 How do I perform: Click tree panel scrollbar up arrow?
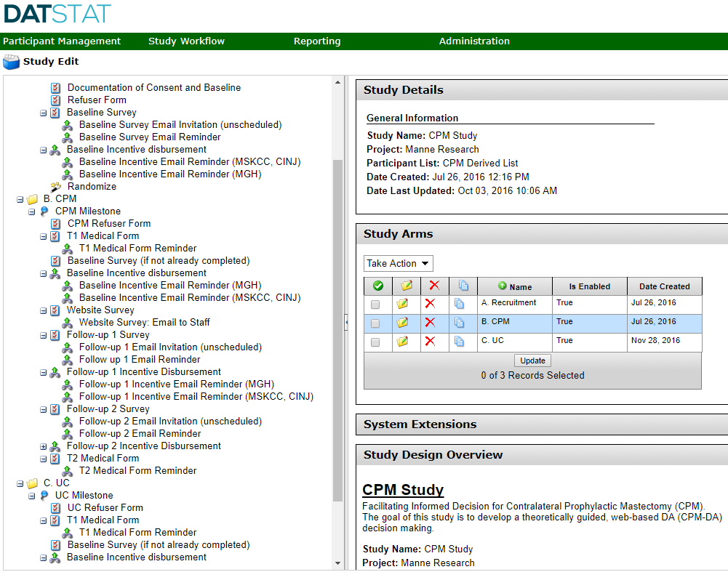tap(337, 83)
